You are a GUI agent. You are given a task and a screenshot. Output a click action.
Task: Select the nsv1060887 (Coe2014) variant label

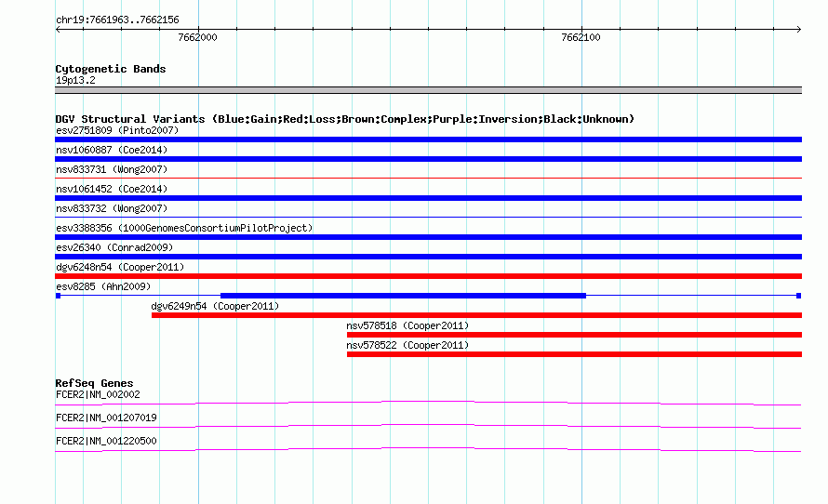(112, 150)
